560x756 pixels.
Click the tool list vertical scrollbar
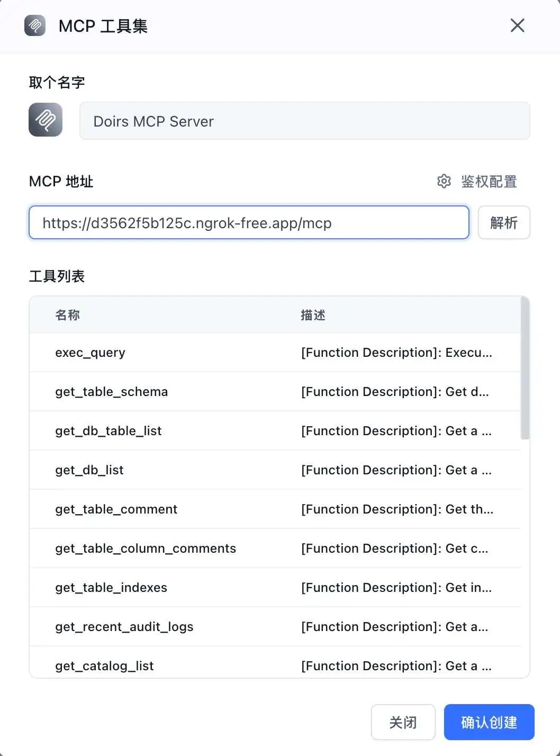525,368
